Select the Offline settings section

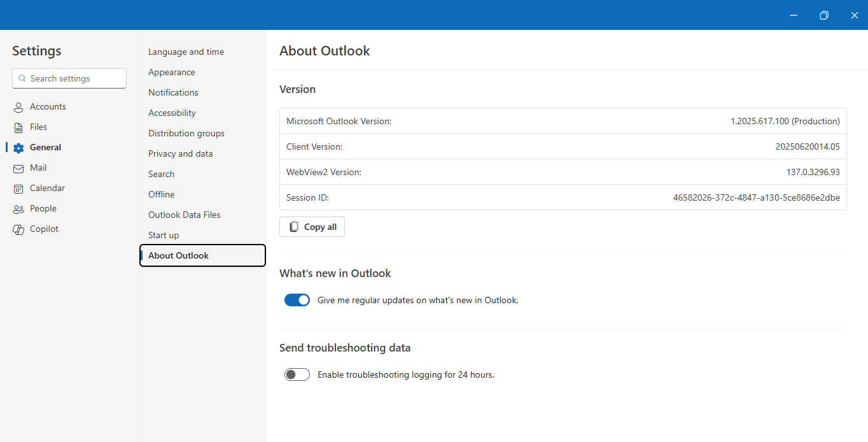click(161, 194)
